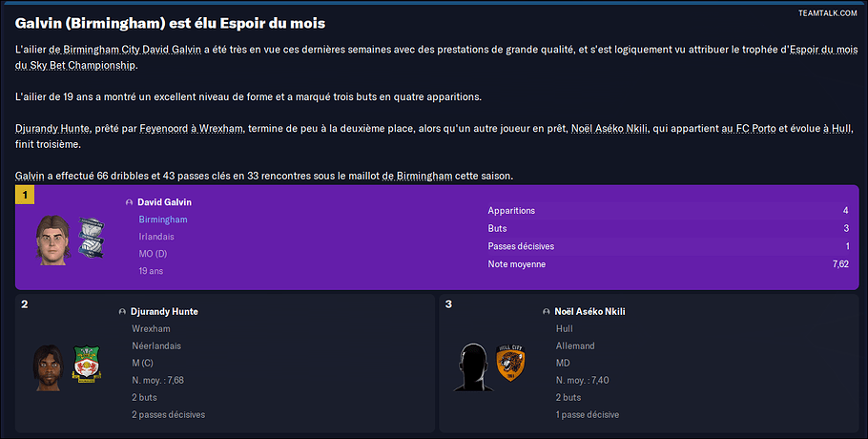The image size is (868, 439).
Task: Open the Birmingham City club badge
Action: click(x=91, y=238)
